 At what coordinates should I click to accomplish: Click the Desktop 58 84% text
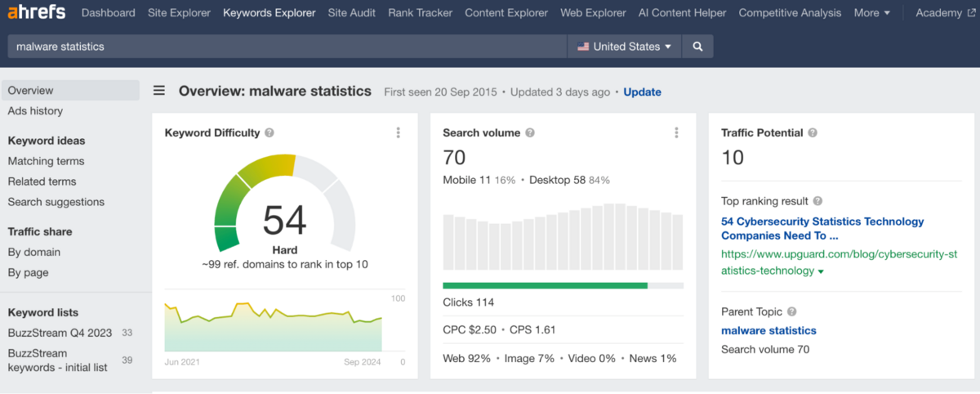point(569,180)
